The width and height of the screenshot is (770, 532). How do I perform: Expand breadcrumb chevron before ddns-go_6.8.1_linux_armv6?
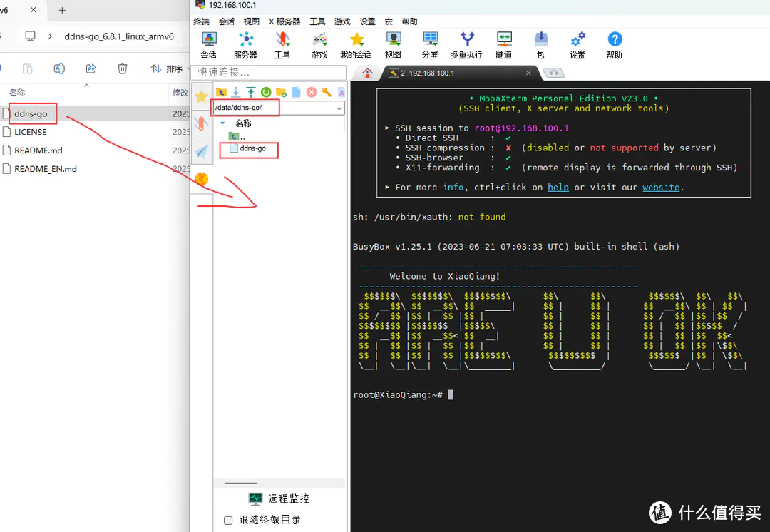point(50,36)
